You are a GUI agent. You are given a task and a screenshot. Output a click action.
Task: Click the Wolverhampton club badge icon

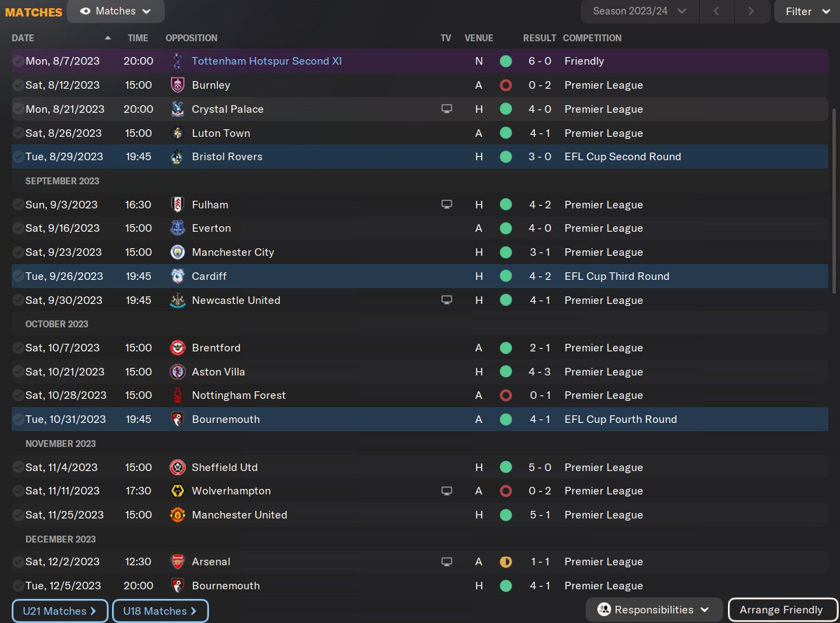(177, 491)
